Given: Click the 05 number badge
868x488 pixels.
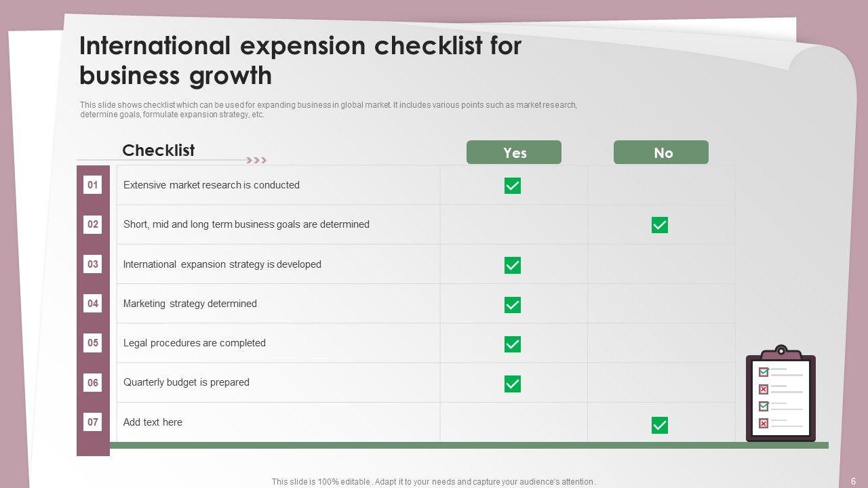Looking at the screenshot, I should [93, 343].
